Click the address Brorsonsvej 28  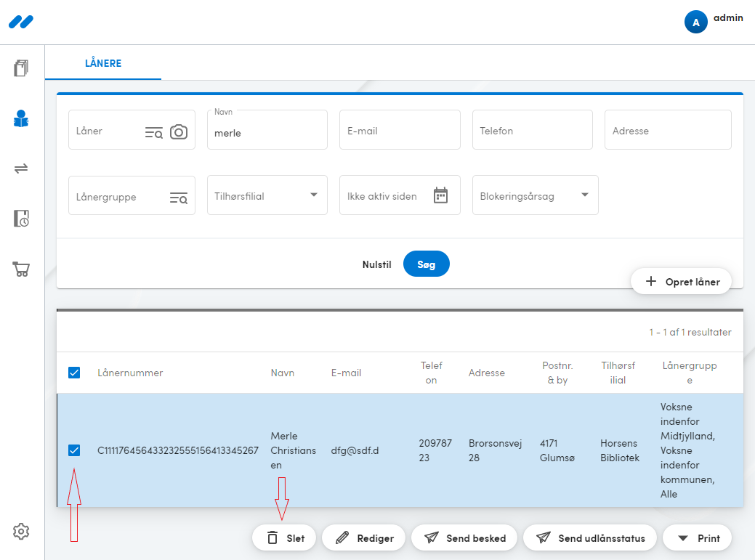[x=495, y=450]
